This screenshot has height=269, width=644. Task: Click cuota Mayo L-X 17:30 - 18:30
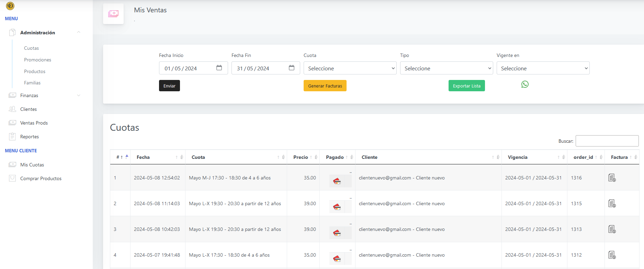(x=229, y=255)
